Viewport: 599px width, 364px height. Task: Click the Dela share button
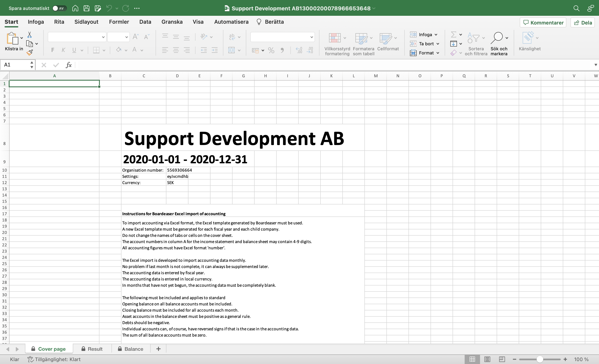[583, 23]
